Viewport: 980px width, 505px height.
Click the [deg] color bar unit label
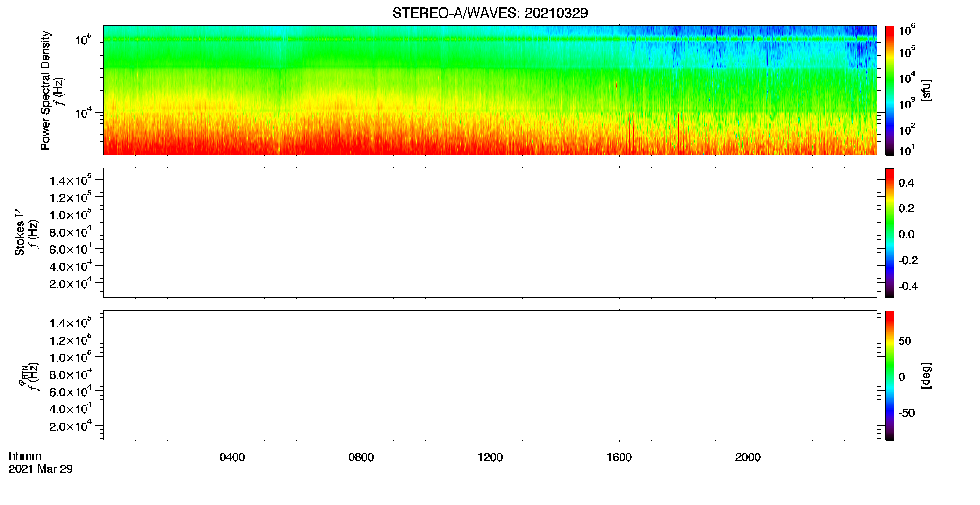[926, 375]
